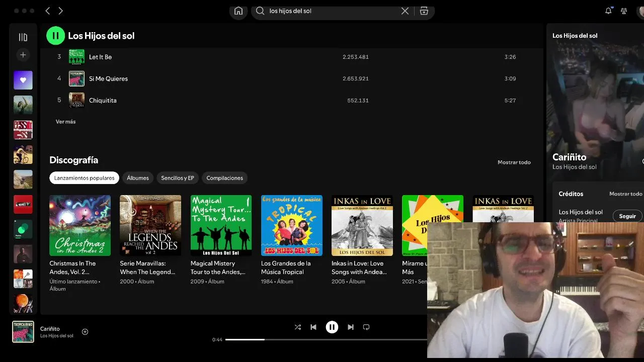Viewport: 644px width, 362px height.
Task: Open now-playing cover in bottom bar
Action: point(23,332)
